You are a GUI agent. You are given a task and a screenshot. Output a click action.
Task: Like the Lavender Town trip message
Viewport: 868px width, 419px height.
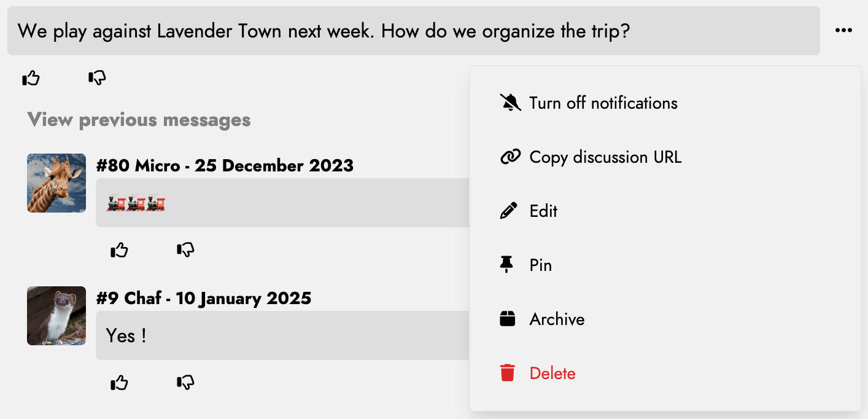31,78
